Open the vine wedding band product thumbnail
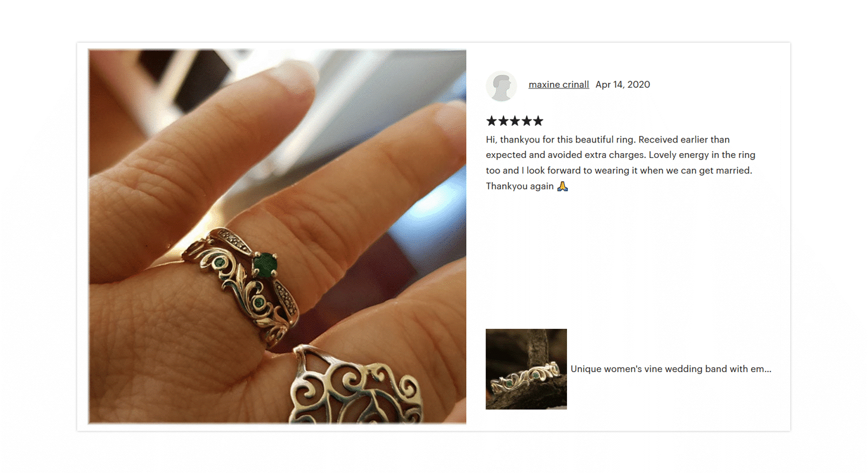This screenshot has width=868, height=473. [526, 369]
